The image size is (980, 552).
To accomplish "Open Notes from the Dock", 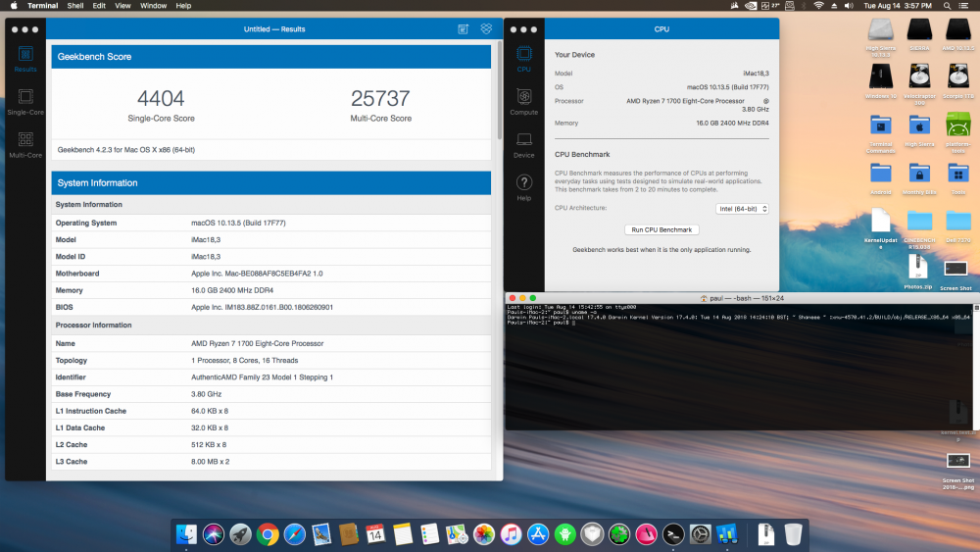I will click(x=403, y=534).
